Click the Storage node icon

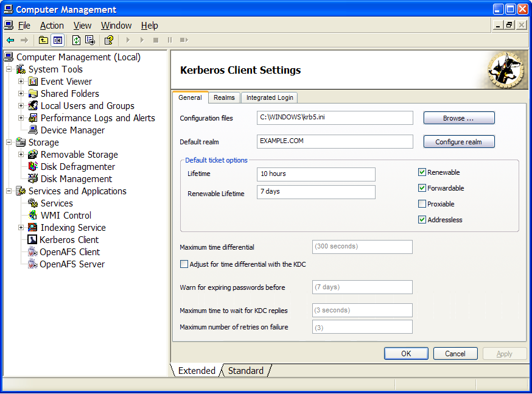pyautogui.click(x=21, y=142)
